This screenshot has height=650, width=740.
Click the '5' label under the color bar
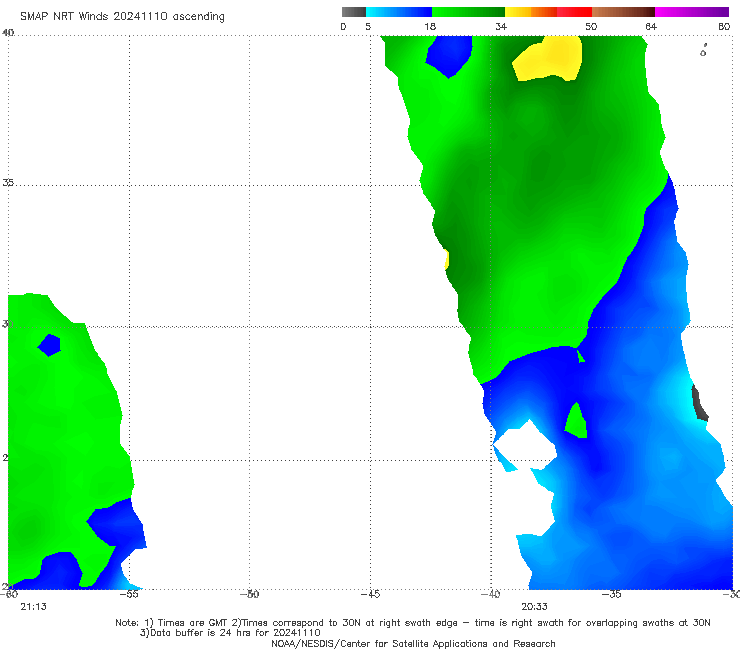click(x=368, y=26)
